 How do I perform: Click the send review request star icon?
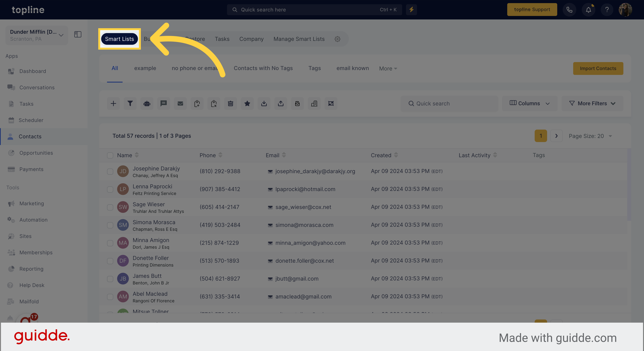pos(247,104)
